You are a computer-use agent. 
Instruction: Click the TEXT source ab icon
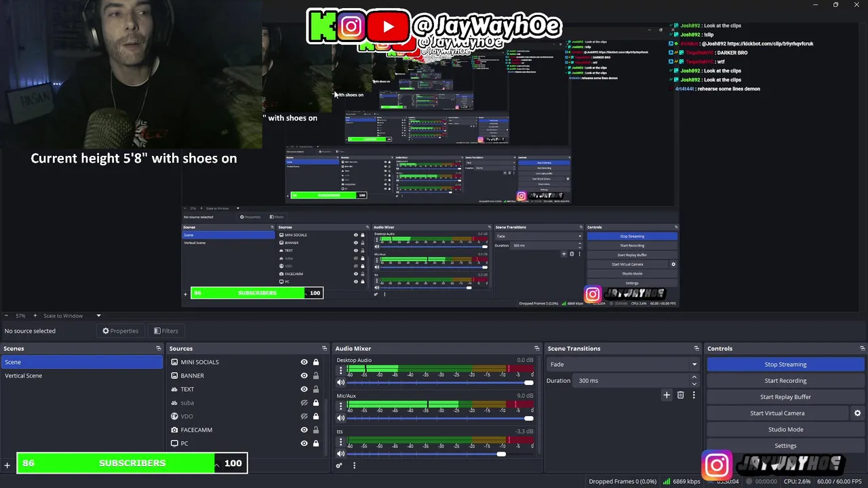coord(174,389)
